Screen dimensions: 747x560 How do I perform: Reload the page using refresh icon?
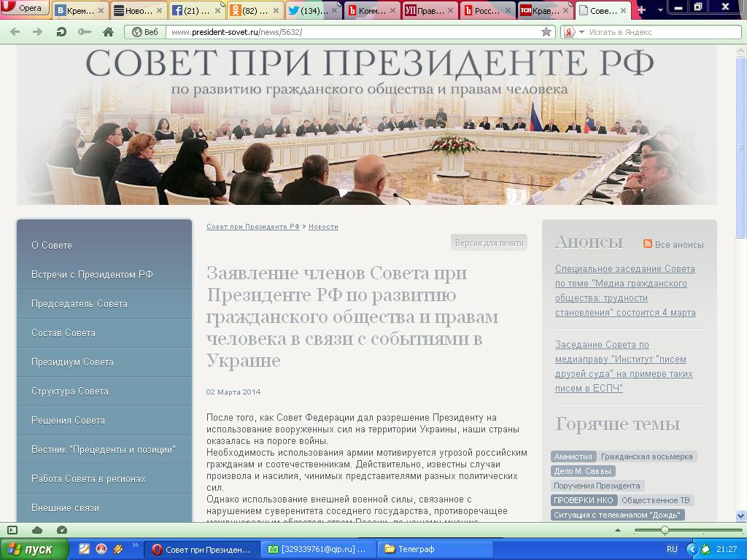pos(61,33)
